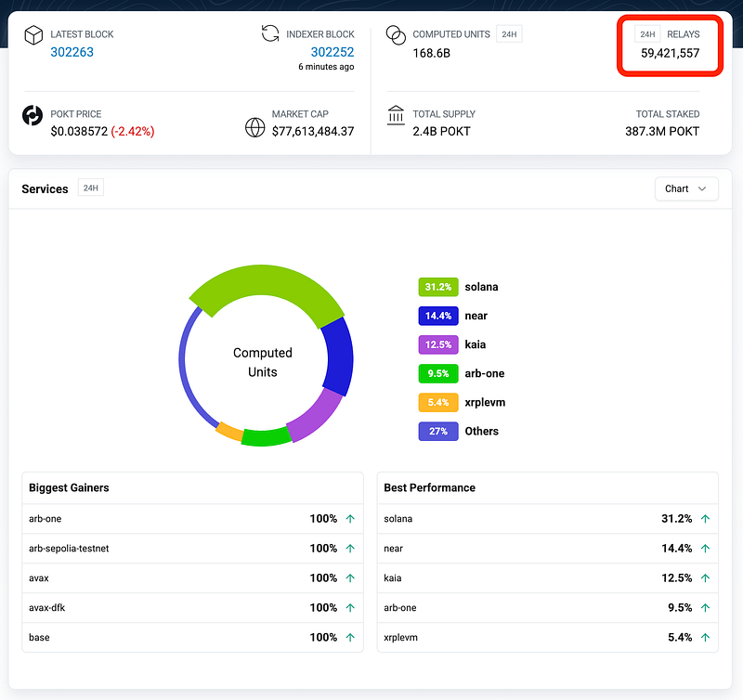The height and width of the screenshot is (700, 743).
Task: Click the Others 27% legend entry
Action: 458,432
